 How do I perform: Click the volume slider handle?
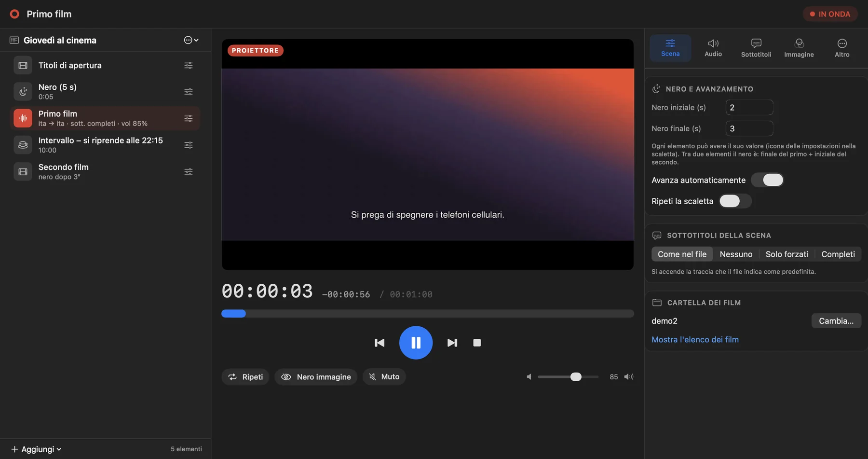(576, 377)
